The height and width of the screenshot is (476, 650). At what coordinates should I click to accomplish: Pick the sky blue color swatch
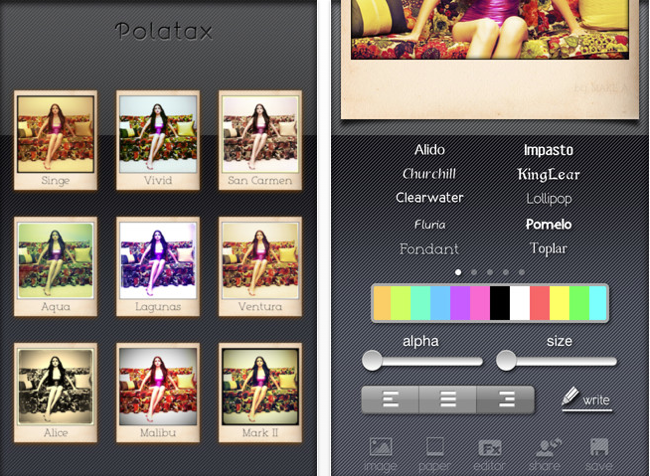click(440, 303)
